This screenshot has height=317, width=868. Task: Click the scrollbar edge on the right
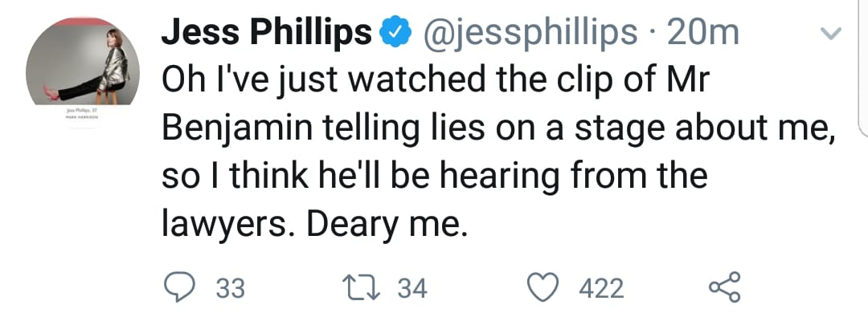coord(863,67)
